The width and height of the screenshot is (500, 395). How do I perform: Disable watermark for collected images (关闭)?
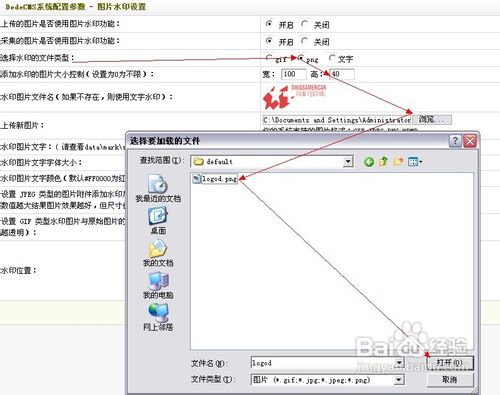tap(304, 41)
